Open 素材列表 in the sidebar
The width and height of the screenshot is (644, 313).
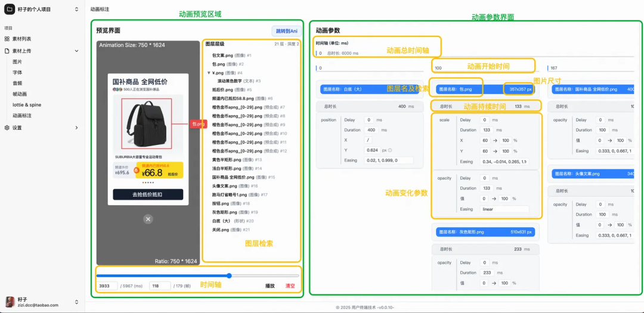click(22, 39)
